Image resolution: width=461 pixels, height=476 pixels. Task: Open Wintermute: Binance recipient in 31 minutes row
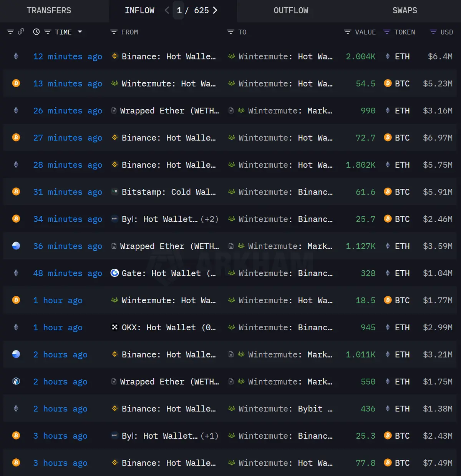[x=285, y=192]
